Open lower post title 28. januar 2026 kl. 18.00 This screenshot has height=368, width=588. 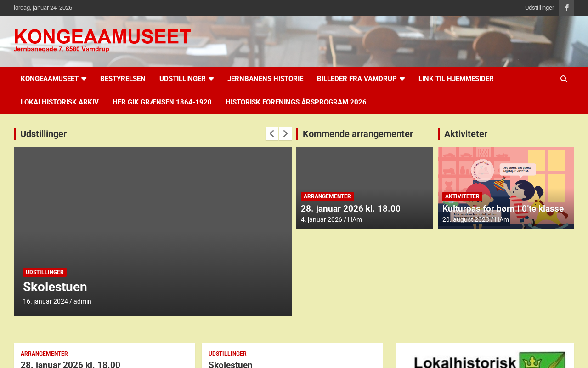point(70,364)
